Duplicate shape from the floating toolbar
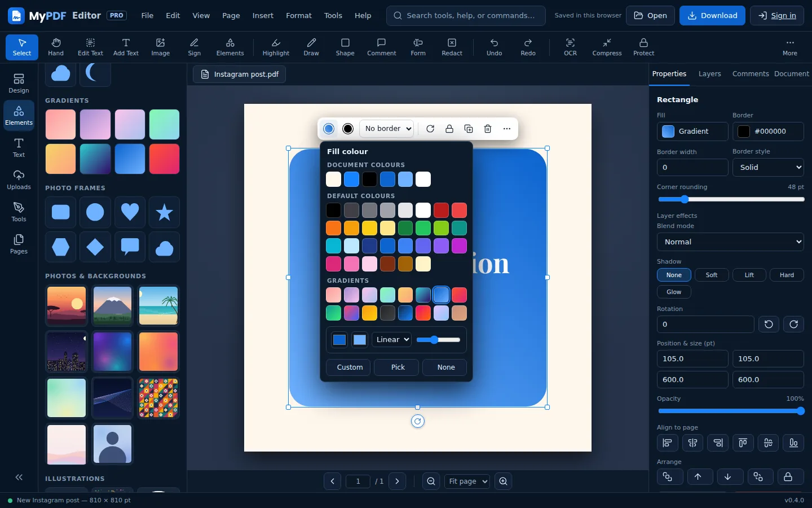 [x=469, y=129]
